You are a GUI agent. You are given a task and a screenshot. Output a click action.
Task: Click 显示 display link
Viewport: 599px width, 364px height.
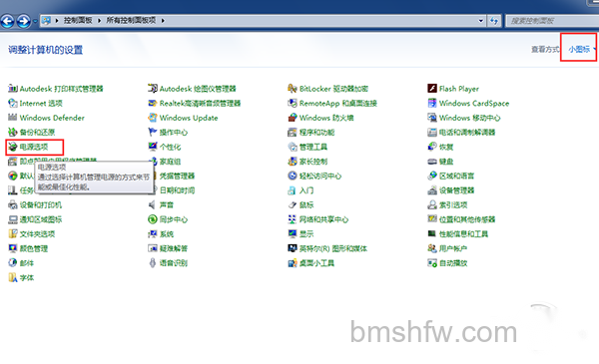click(306, 234)
